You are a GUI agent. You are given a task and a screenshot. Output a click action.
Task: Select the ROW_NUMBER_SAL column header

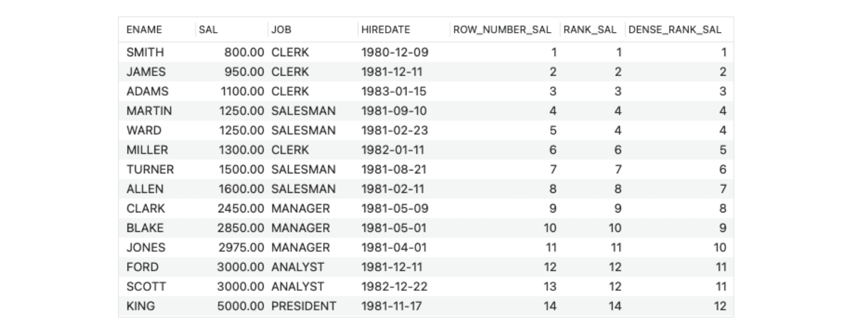point(503,29)
